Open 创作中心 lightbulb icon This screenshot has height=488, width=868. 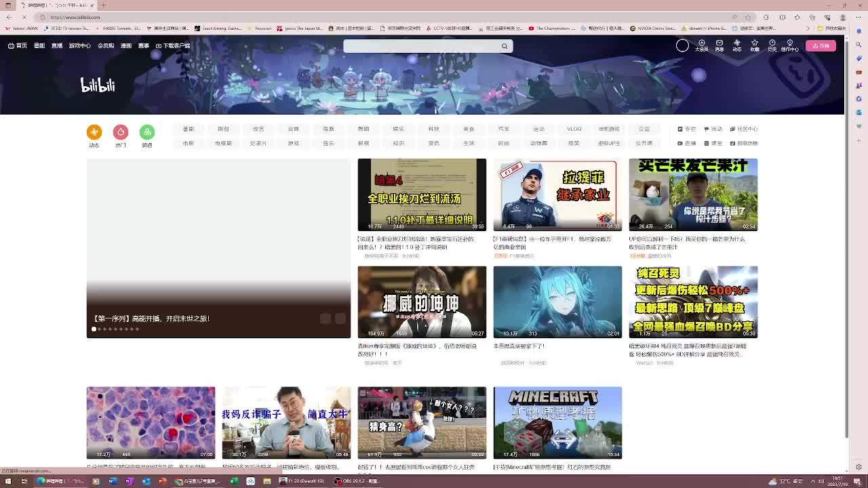click(x=789, y=43)
